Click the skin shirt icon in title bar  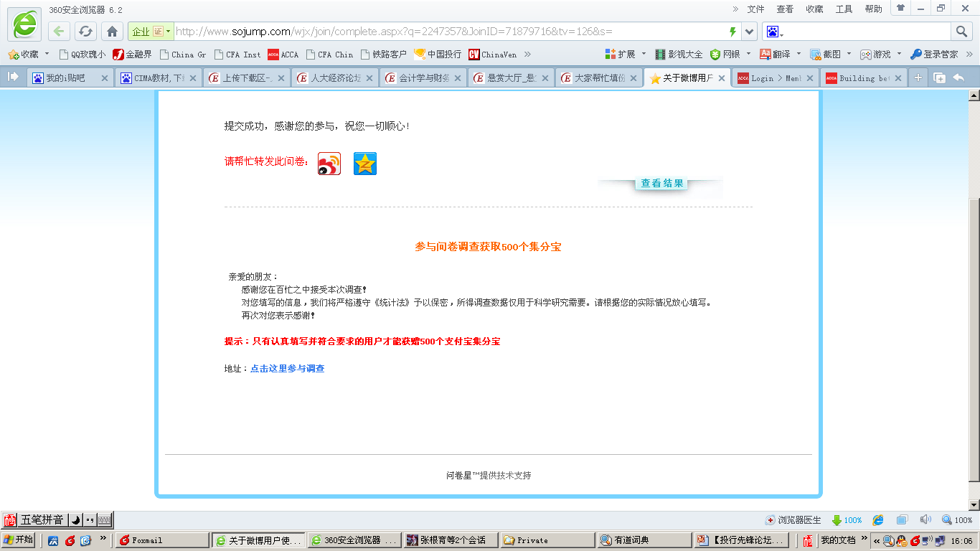coord(900,8)
